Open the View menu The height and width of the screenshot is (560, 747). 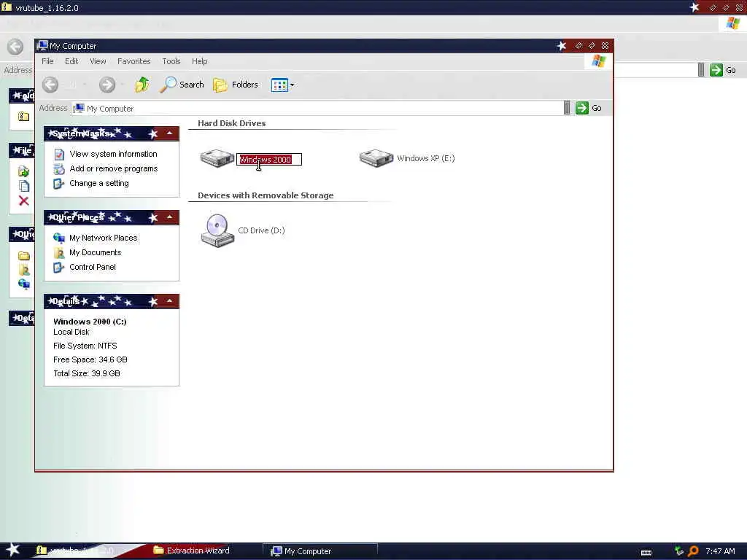click(x=98, y=61)
